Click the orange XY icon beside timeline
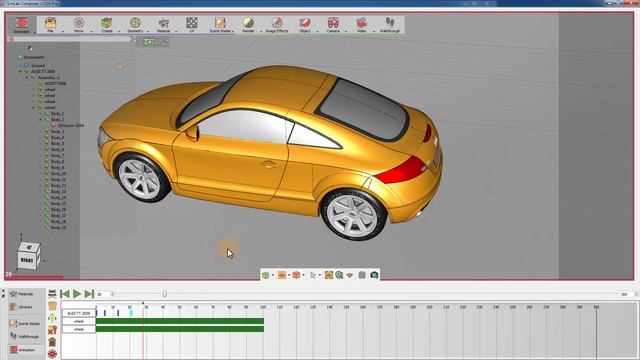The height and width of the screenshot is (360, 640). (x=52, y=330)
